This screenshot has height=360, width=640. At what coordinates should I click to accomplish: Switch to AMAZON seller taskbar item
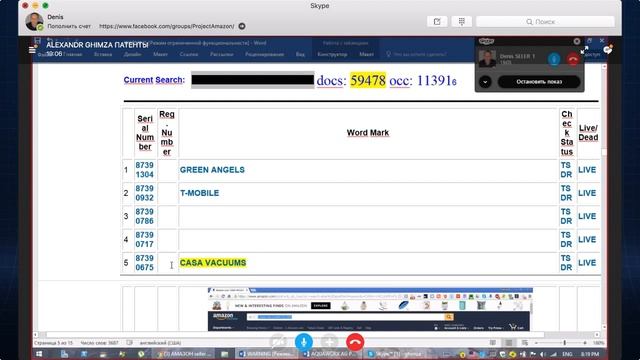click(182, 354)
